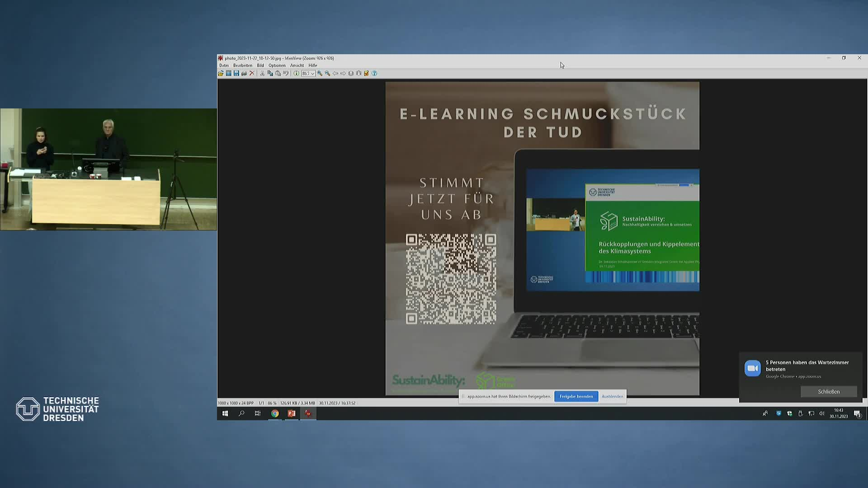Open the taskbar search icon
868x488 pixels.
click(241, 413)
